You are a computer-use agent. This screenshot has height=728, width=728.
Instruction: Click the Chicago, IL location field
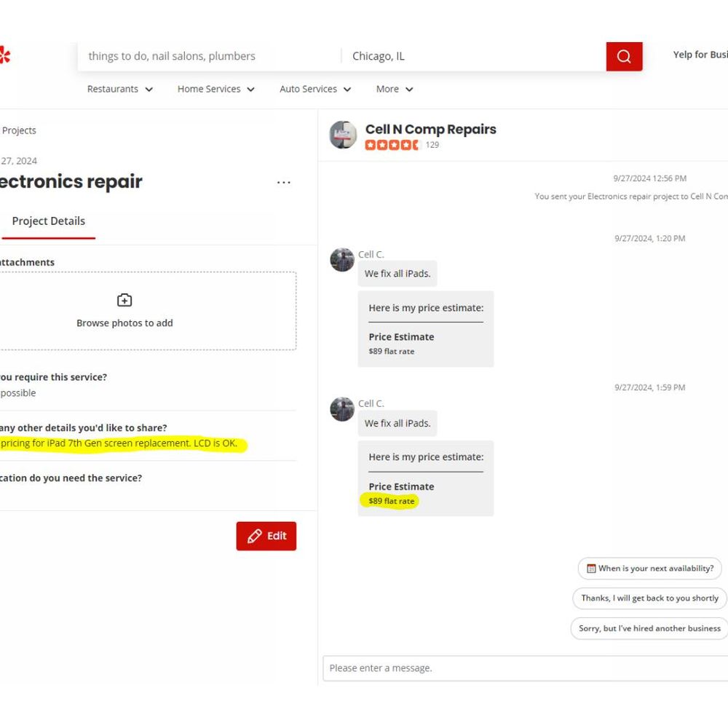pos(474,56)
